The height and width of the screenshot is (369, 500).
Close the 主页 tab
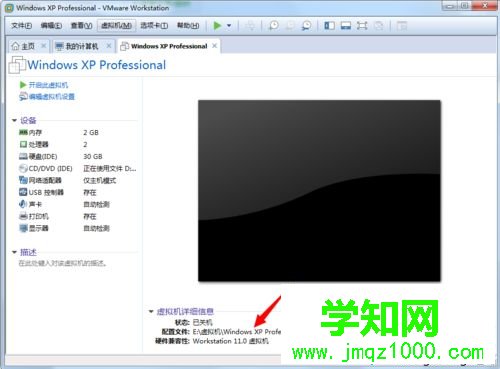click(x=44, y=46)
